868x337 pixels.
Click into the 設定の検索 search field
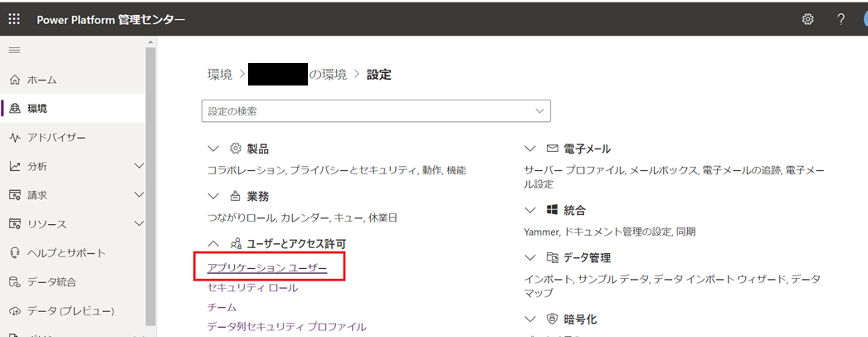(376, 110)
